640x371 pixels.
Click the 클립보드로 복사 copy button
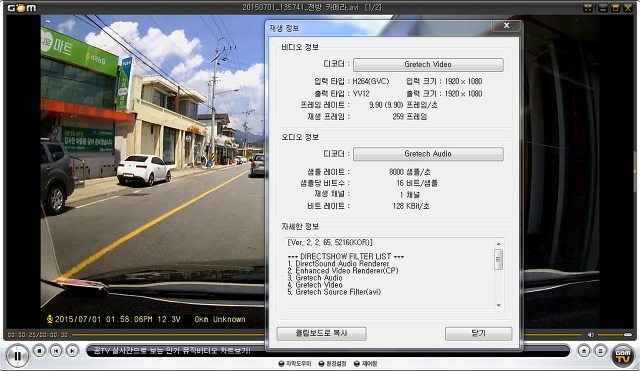[x=321, y=333]
